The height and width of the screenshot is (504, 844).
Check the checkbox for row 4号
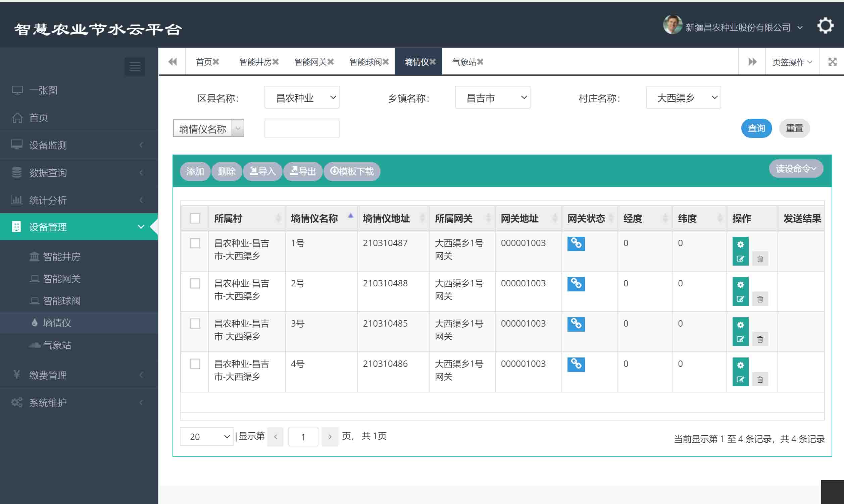(x=195, y=364)
